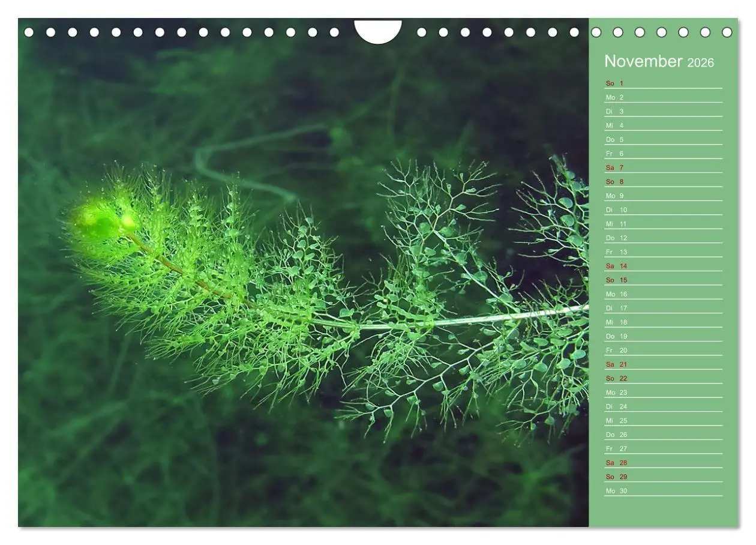The image size is (756, 545).
Task: Click calendar row So 1
Action: (x=663, y=83)
